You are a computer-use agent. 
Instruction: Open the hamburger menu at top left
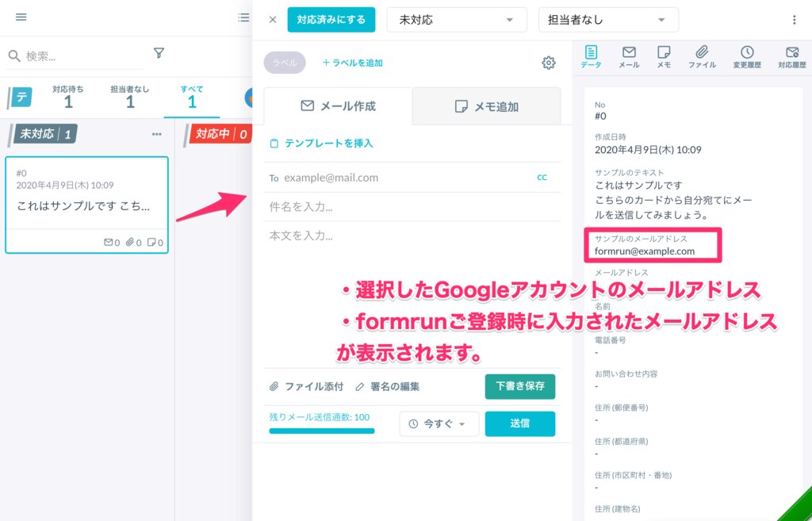tap(21, 17)
